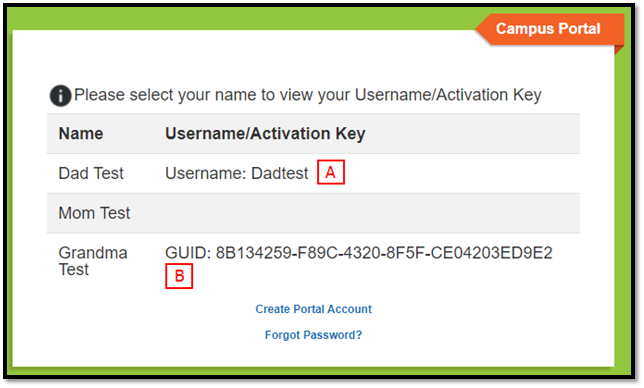Click the red A callout marker
Screen dimensions: 644x388
(331, 172)
